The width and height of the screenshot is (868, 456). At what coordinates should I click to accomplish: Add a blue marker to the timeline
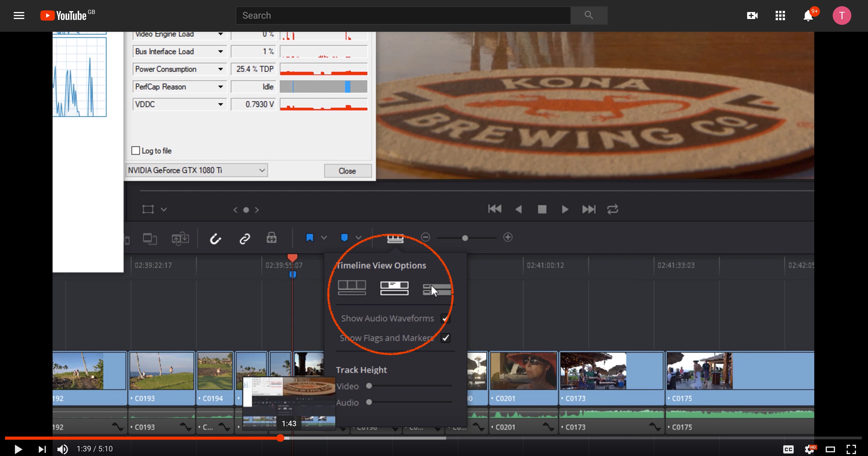[344, 238]
